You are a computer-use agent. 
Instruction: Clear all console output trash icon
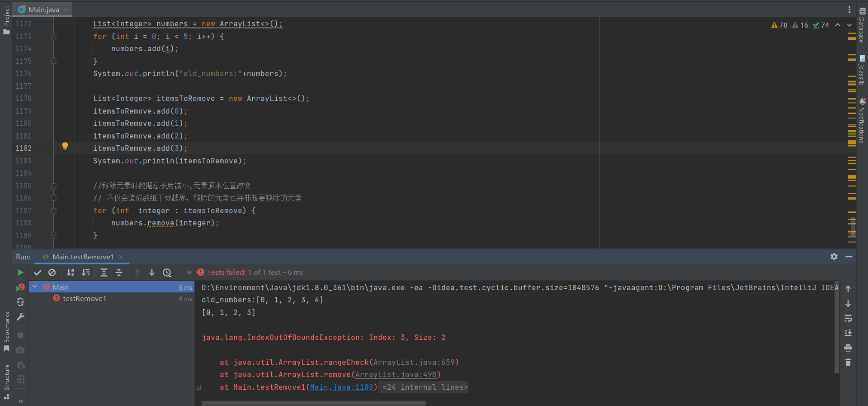(848, 363)
